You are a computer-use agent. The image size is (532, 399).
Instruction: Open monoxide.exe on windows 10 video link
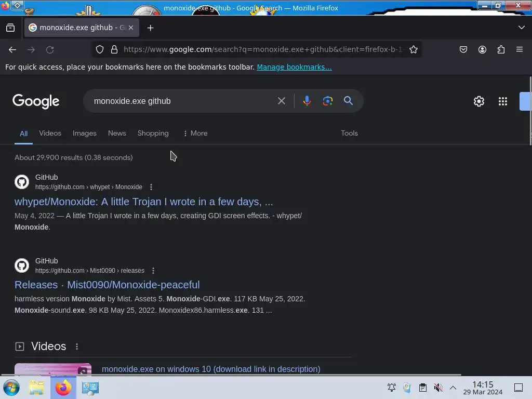tap(211, 369)
